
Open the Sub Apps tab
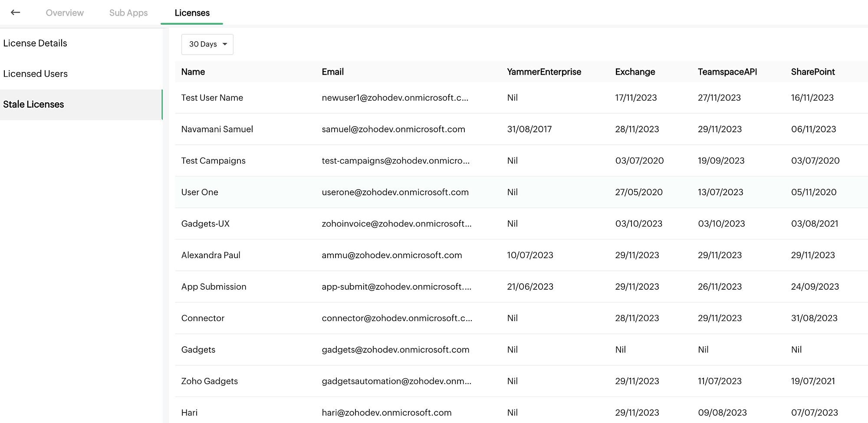point(128,13)
